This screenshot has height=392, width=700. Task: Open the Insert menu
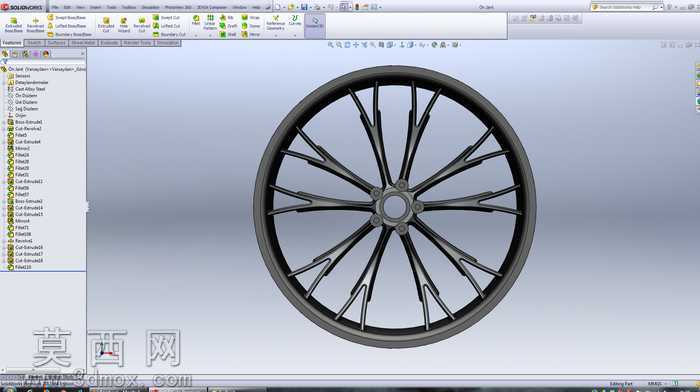[x=95, y=8]
